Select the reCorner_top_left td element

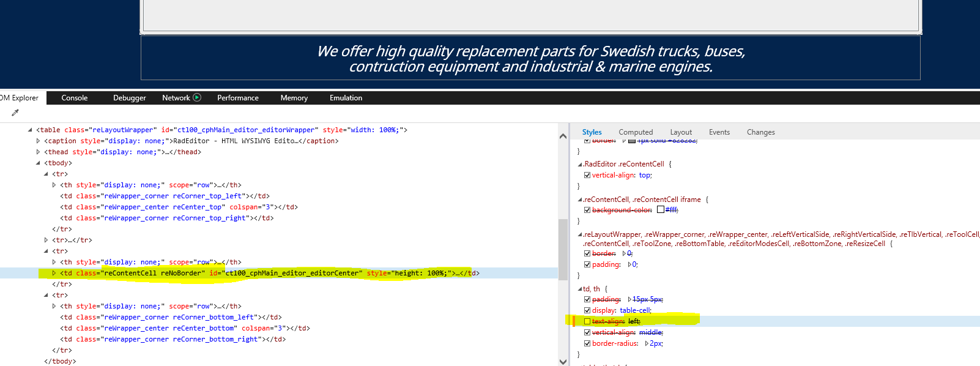point(165,196)
